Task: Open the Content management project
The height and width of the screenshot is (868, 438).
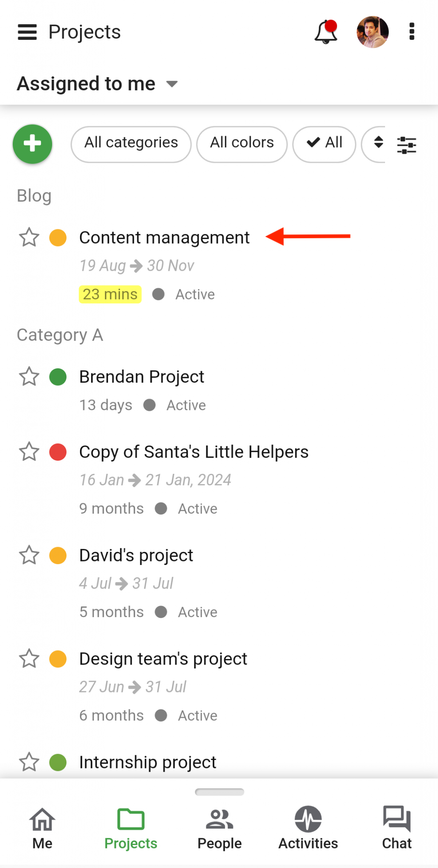Action: click(x=164, y=238)
